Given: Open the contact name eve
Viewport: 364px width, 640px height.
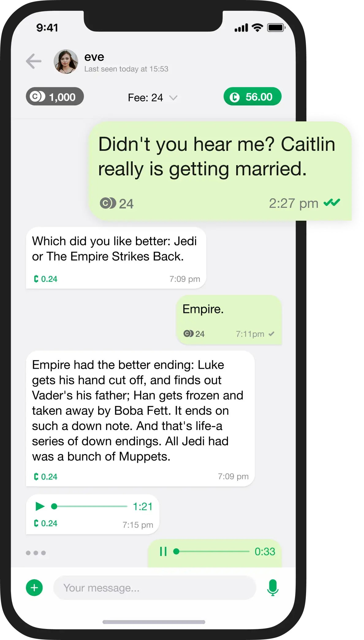Looking at the screenshot, I should (x=94, y=57).
